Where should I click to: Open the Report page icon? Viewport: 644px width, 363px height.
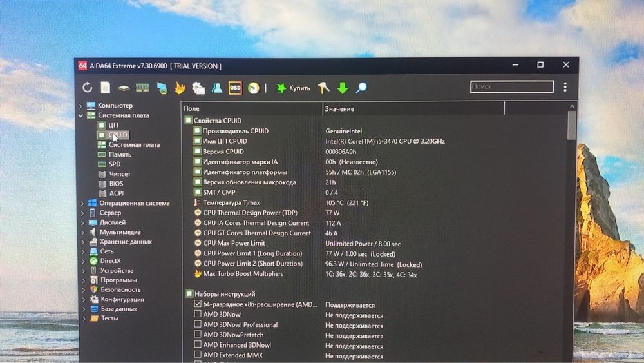106,87
